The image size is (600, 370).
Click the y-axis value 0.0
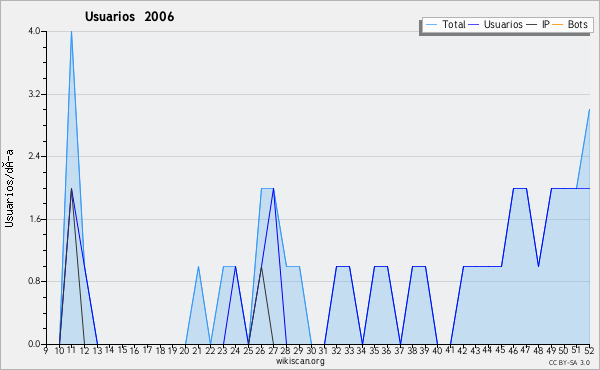pos(34,344)
